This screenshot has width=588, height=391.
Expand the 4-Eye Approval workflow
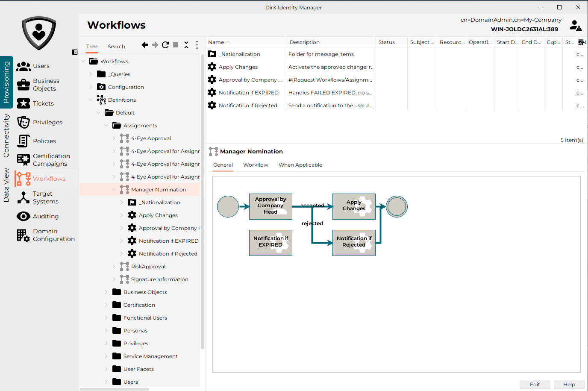tap(114, 138)
